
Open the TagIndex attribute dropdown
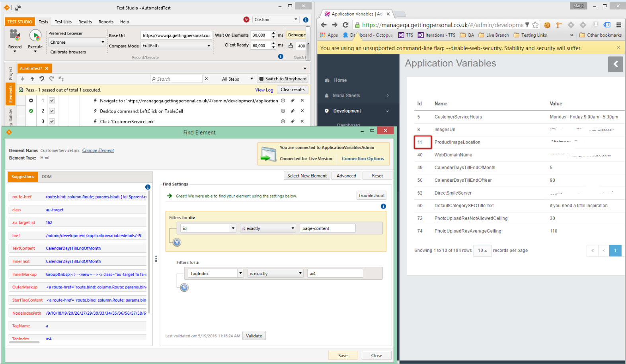[x=240, y=273]
